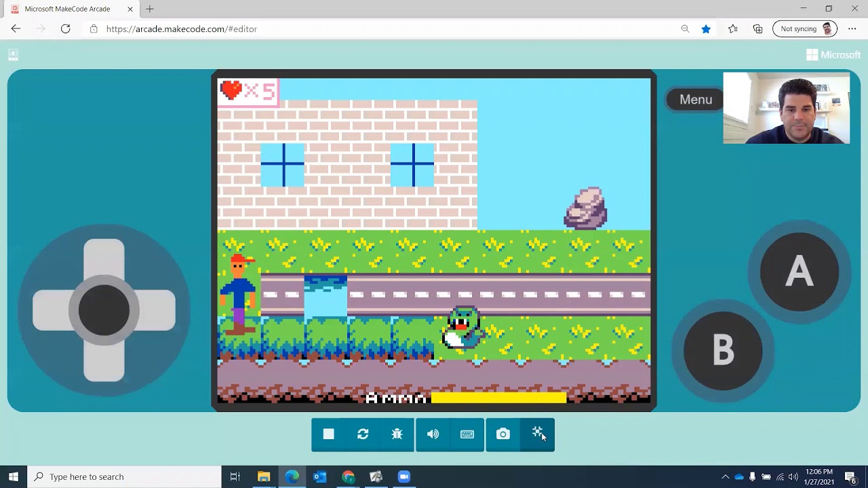Click the Not syncing profile button
This screenshot has height=488, width=868.
(x=805, y=28)
